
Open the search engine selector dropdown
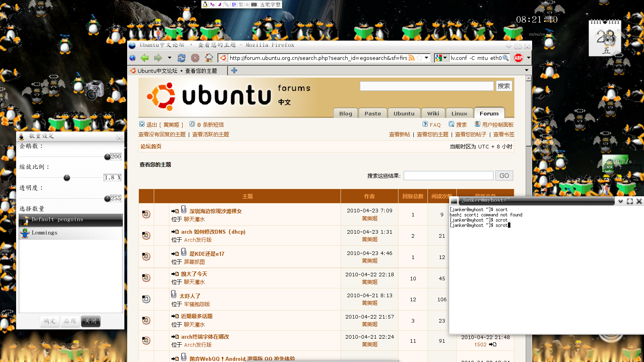[x=445, y=58]
